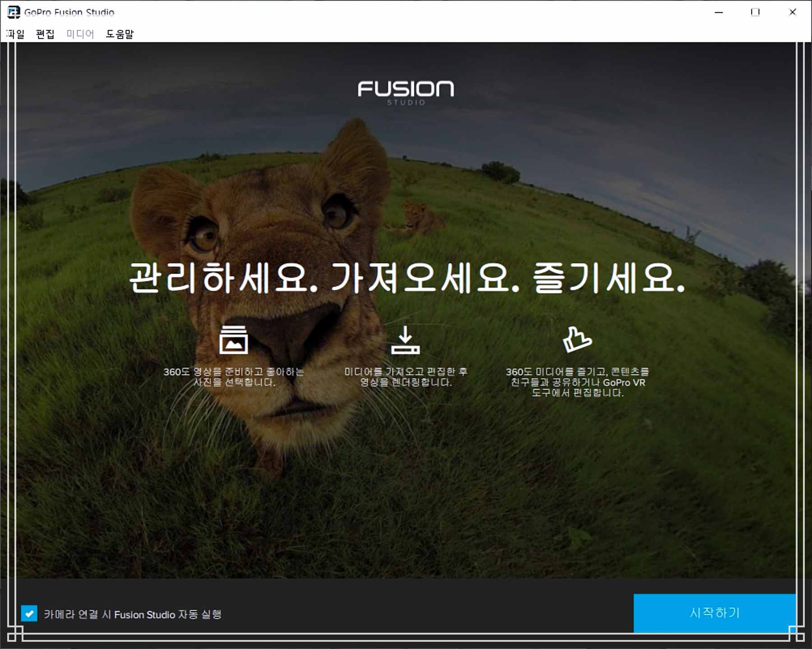
Task: Open the 미디어 (Media) menu
Action: (80, 34)
